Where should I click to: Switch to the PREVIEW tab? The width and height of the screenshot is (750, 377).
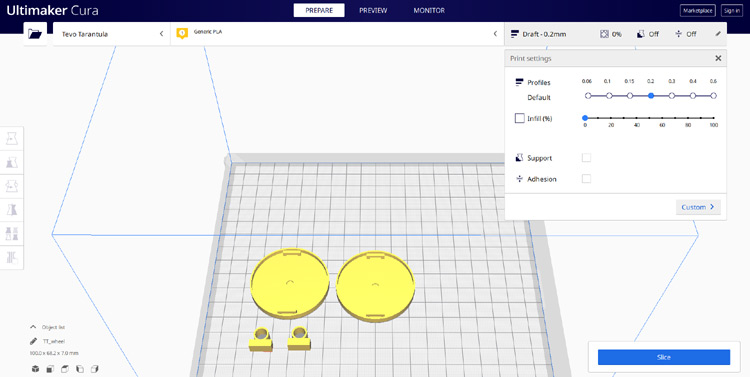373,11
